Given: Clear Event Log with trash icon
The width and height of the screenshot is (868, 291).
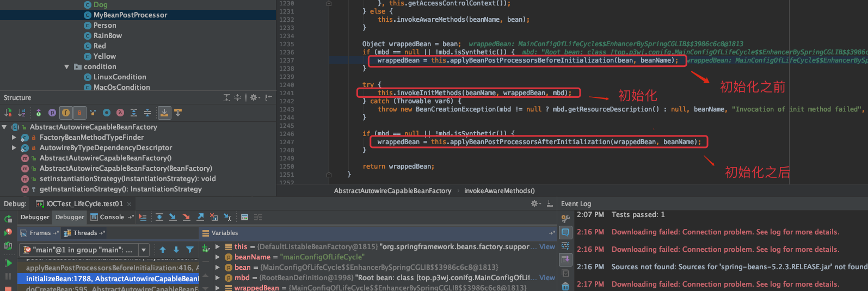Looking at the screenshot, I should [x=565, y=287].
